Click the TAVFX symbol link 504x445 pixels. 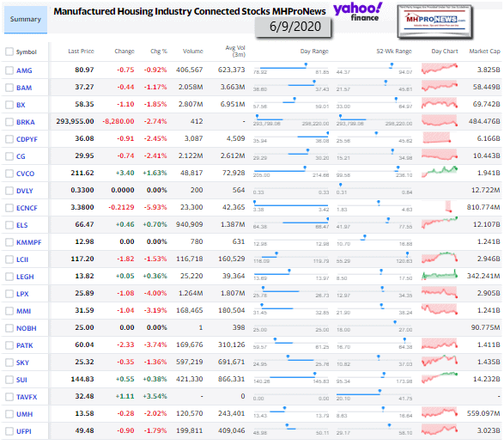tap(27, 397)
